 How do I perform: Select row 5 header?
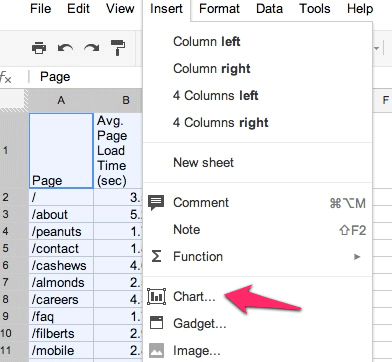tap(14, 248)
